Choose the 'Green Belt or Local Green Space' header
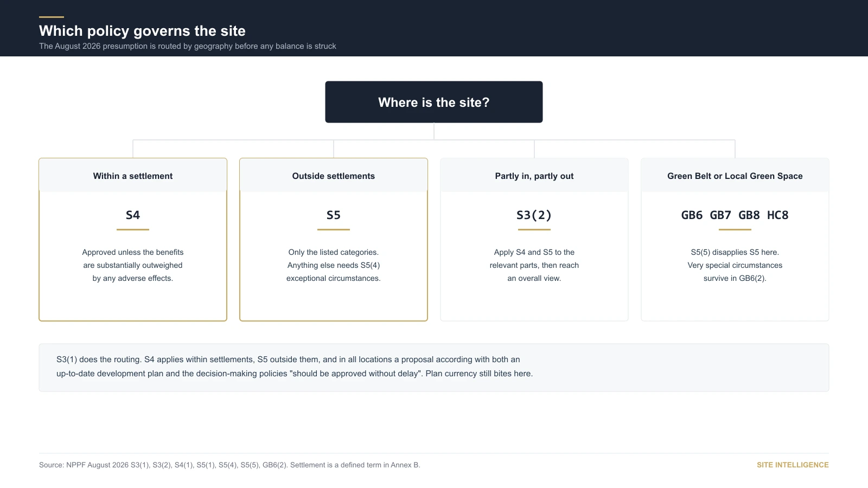 tap(735, 176)
